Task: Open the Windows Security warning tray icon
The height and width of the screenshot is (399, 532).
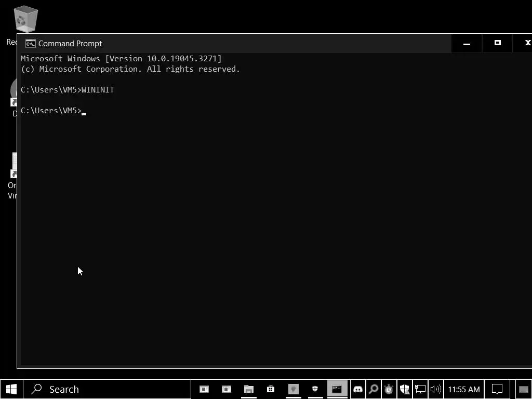Action: point(404,389)
